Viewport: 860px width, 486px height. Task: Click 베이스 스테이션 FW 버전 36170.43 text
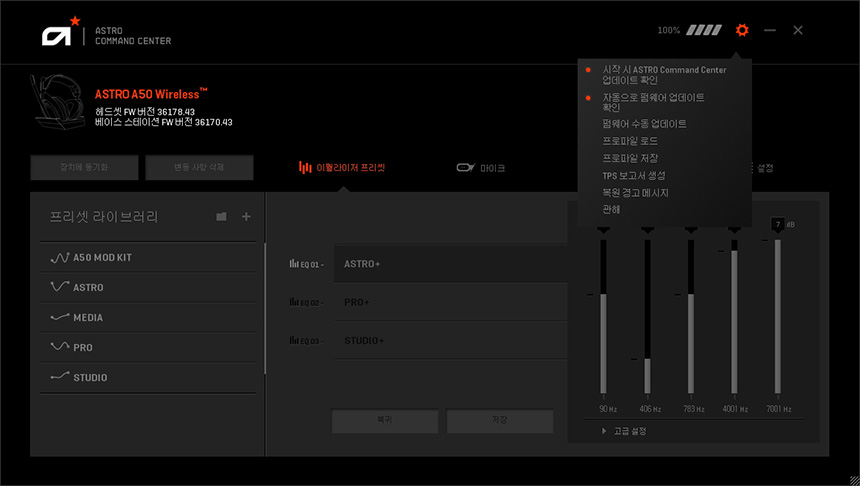163,122
